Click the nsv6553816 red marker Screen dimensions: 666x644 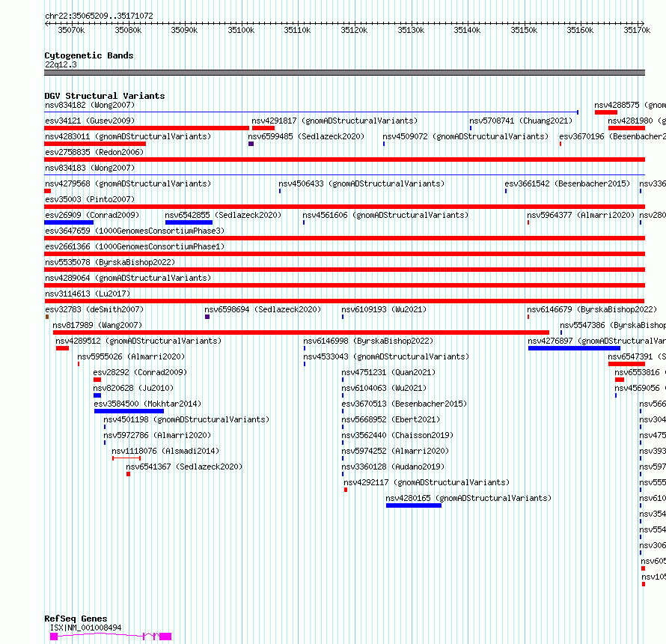coord(620,380)
